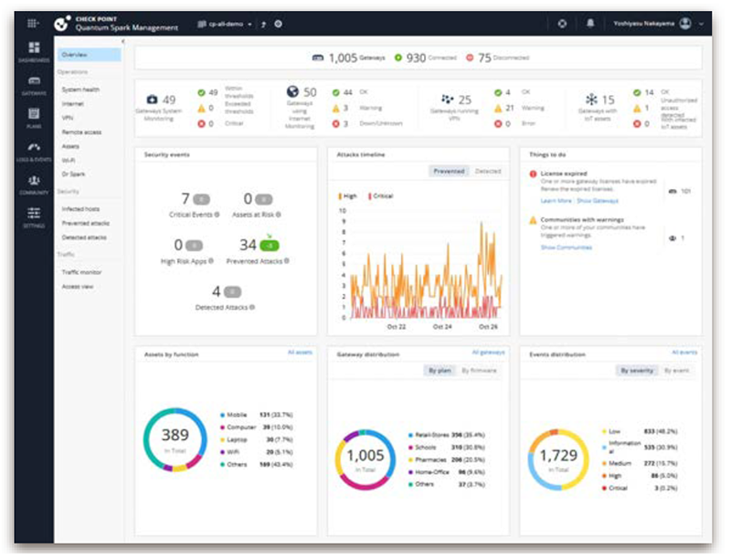Collapse the side navigation panel arrow
731x560 pixels.
click(123, 42)
